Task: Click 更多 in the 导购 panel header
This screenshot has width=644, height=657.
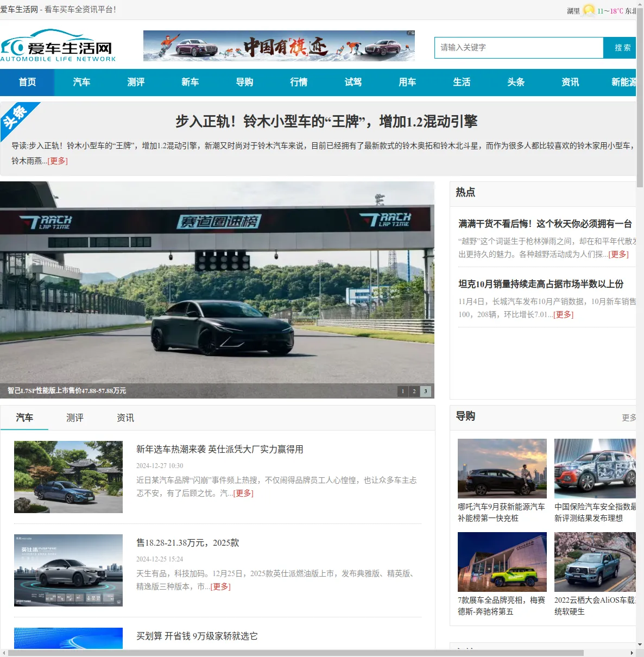Action: [x=629, y=418]
